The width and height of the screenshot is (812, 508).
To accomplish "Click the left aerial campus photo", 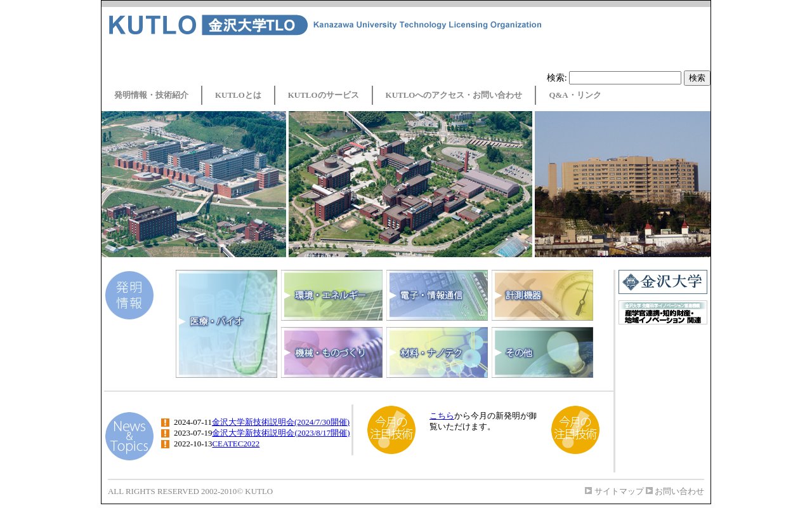I will pos(193,184).
